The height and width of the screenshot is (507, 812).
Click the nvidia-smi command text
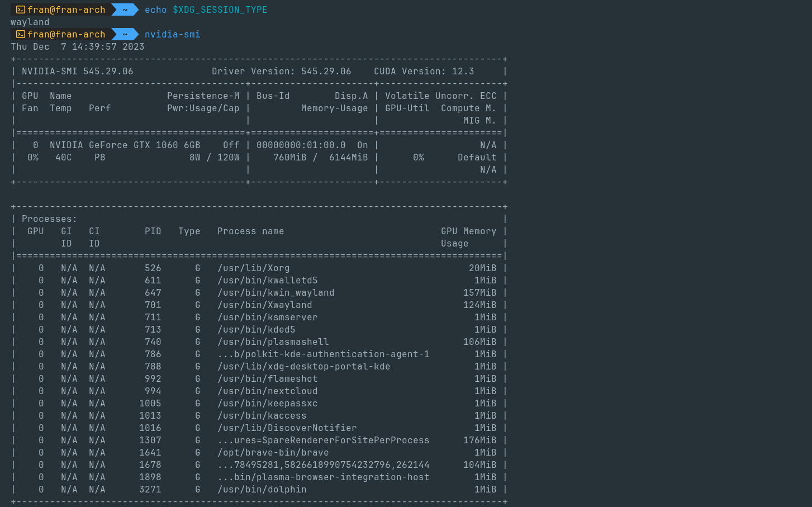[x=172, y=34]
